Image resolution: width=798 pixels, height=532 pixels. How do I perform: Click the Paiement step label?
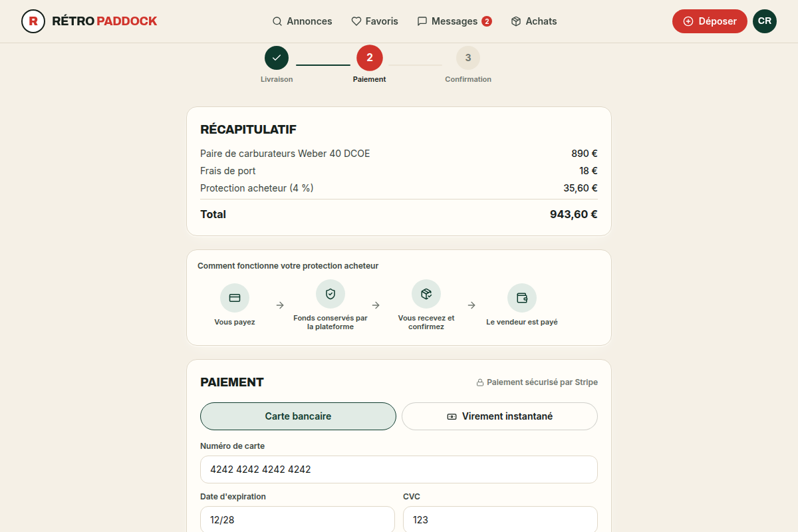tap(370, 79)
